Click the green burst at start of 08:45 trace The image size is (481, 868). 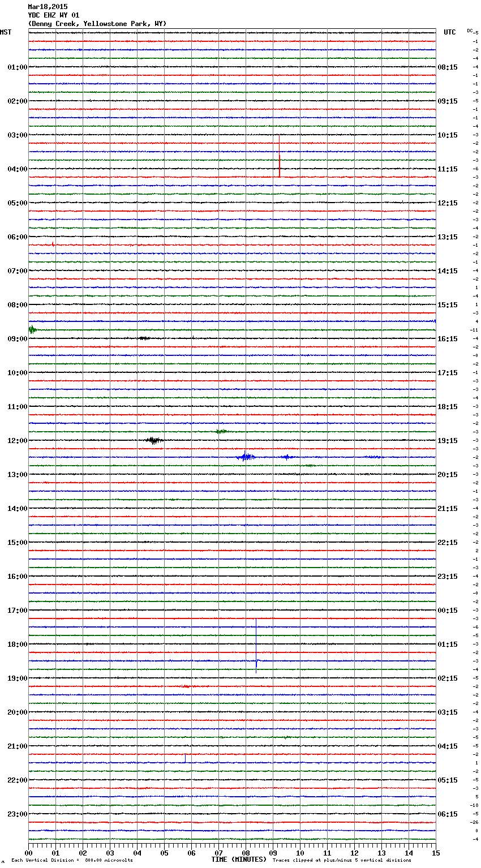click(33, 329)
